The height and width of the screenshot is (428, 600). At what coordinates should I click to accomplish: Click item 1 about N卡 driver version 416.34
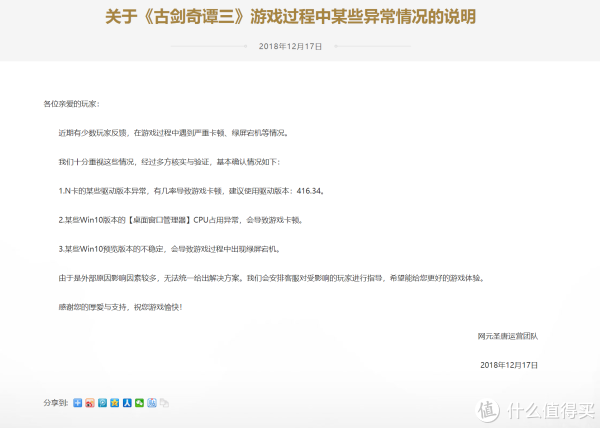[192, 191]
